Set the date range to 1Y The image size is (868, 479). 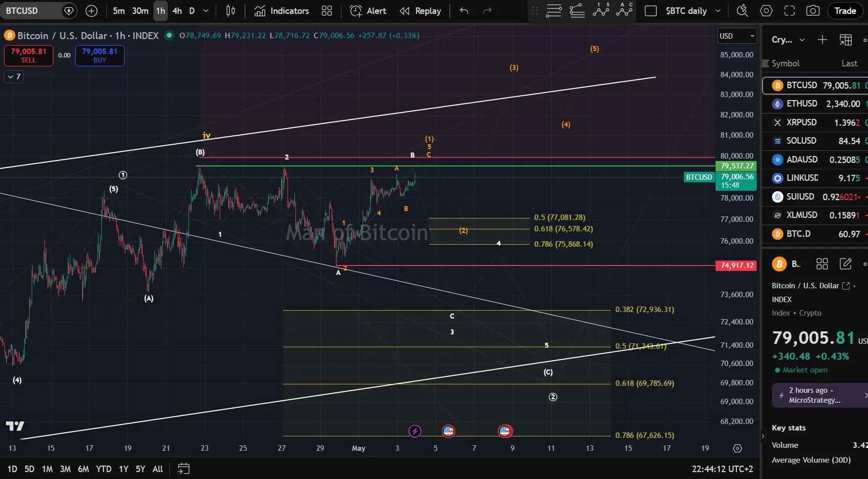(124, 469)
